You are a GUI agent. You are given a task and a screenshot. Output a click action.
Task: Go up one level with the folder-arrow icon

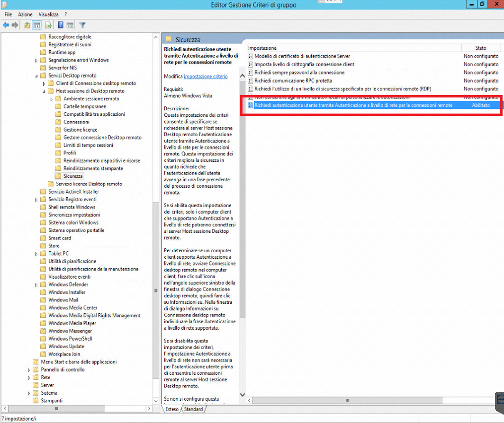pyautogui.click(x=27, y=25)
